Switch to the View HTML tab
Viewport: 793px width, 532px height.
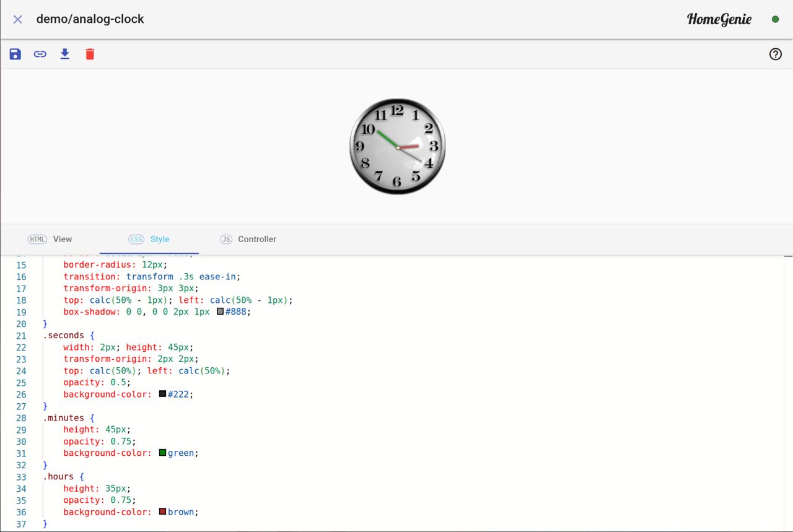(x=50, y=239)
